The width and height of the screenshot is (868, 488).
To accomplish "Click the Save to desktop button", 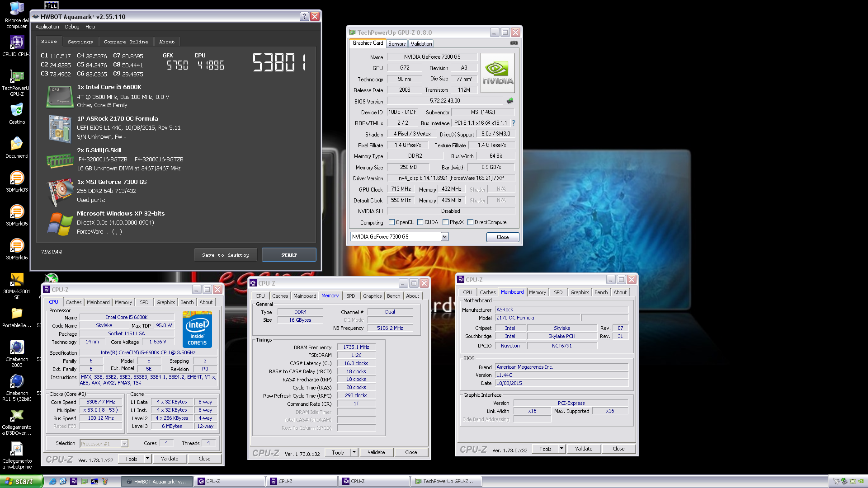I will click(x=226, y=255).
